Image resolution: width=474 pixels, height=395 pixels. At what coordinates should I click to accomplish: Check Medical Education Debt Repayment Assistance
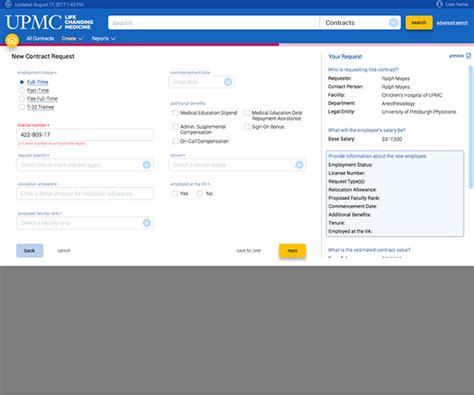pos(247,113)
